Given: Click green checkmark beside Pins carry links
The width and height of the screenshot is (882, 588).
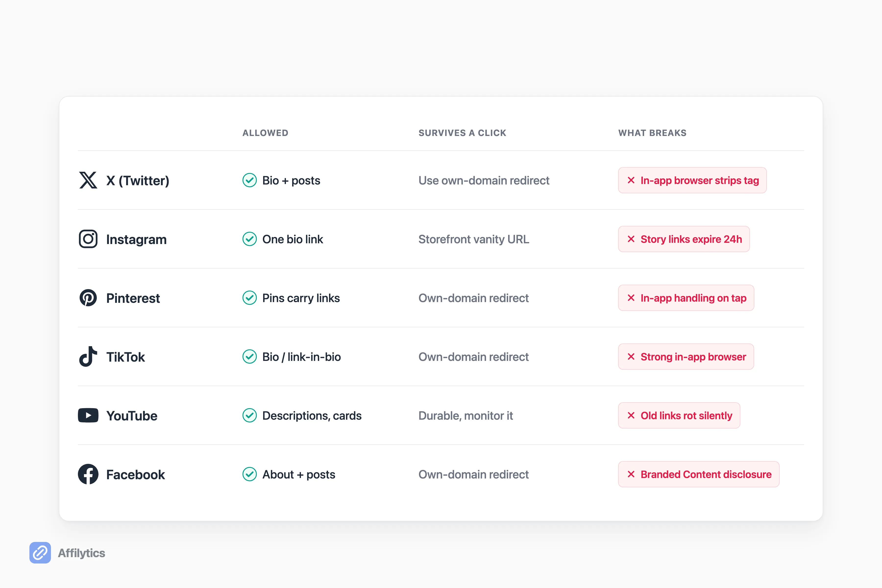Looking at the screenshot, I should pyautogui.click(x=249, y=298).
